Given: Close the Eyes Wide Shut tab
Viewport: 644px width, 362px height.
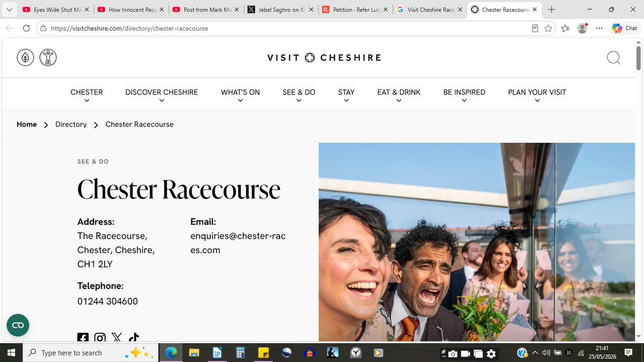Looking at the screenshot, I should point(87,10).
